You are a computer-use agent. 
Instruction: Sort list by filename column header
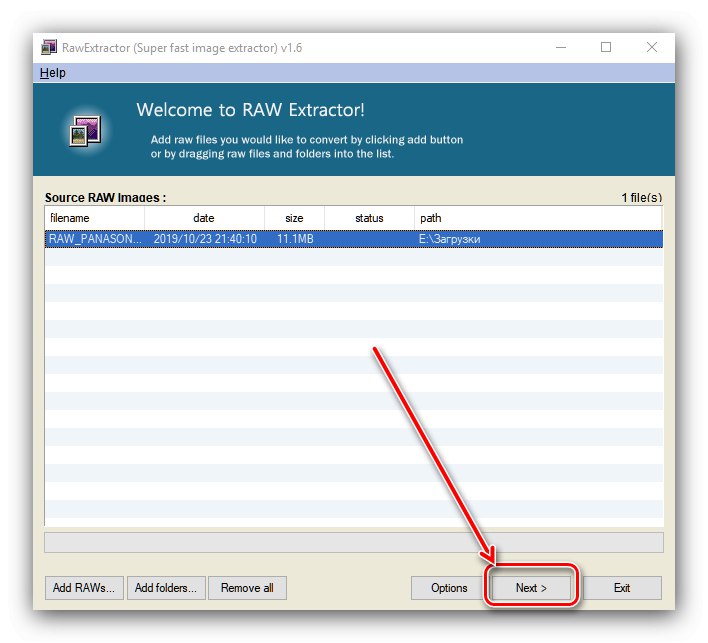(x=94, y=218)
